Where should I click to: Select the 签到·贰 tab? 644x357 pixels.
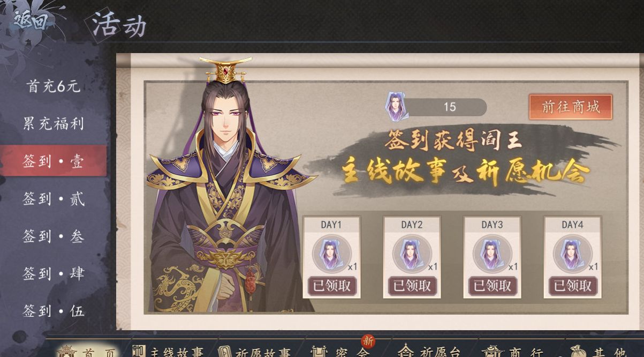[x=54, y=199]
